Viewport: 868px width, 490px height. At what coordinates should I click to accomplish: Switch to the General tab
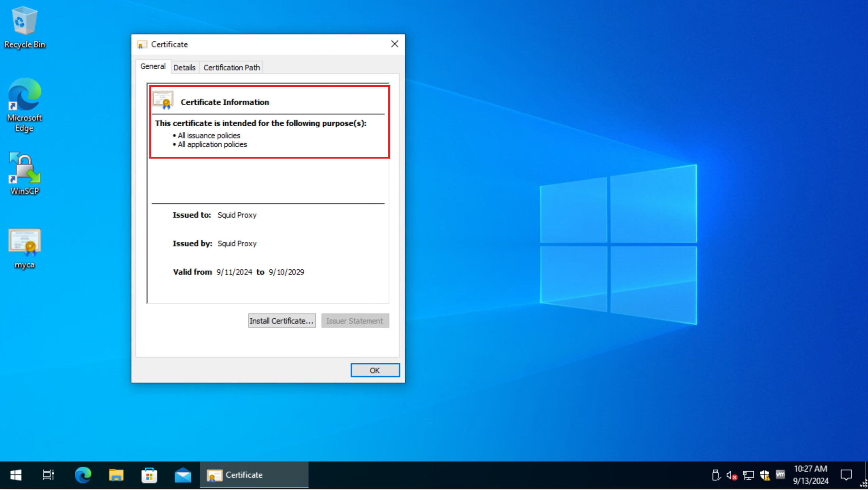click(x=153, y=67)
